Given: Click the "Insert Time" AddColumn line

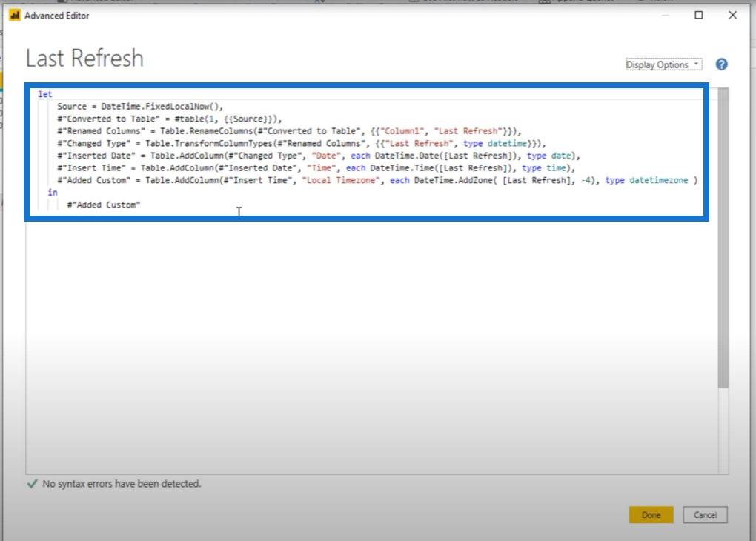Looking at the screenshot, I should [316, 167].
